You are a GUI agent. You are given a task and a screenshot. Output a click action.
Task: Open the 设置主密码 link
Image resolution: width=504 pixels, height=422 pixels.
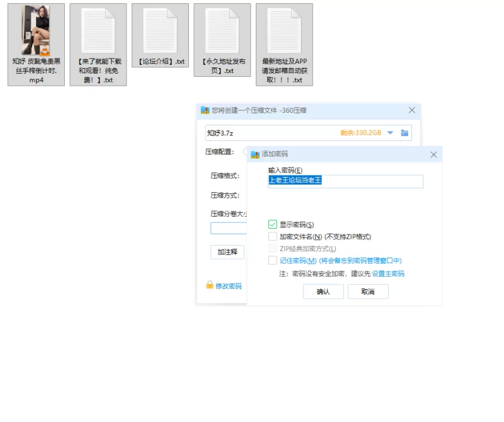[x=388, y=274]
